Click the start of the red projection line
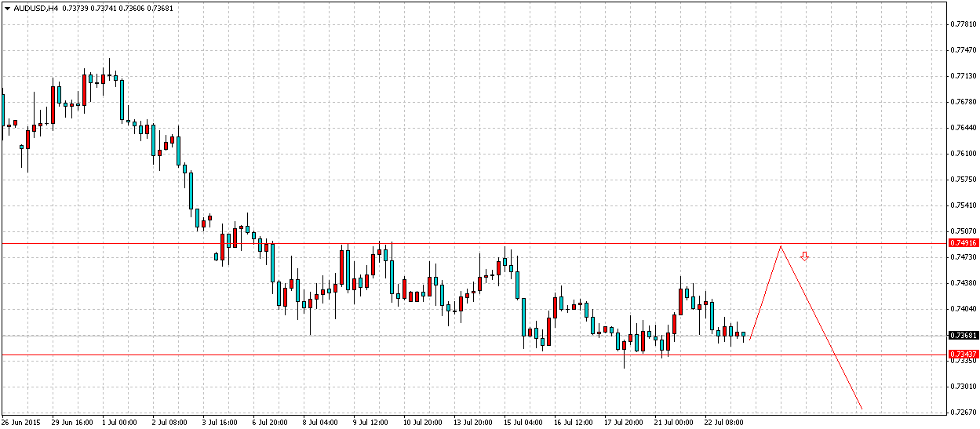This screenshot has width=980, height=429. click(751, 339)
